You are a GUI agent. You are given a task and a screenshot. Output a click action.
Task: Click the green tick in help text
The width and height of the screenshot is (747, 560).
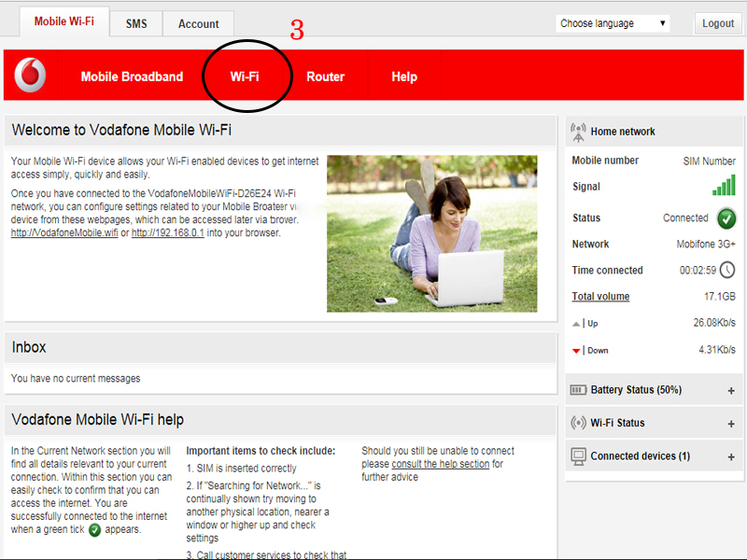point(94,530)
